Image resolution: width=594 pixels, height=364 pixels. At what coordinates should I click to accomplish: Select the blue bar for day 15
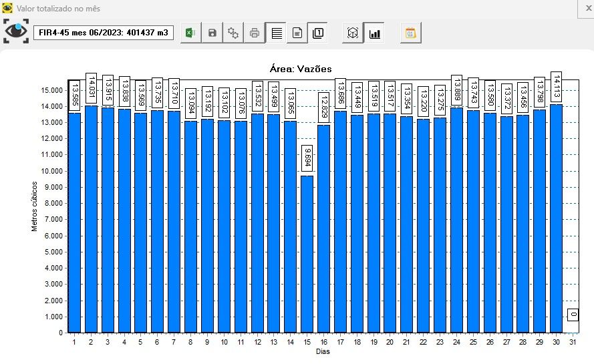(x=307, y=254)
